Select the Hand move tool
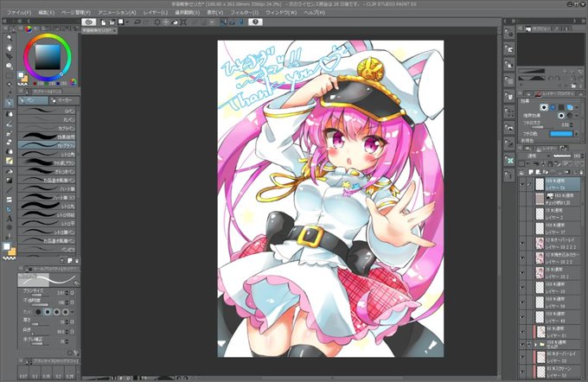This screenshot has height=382, width=588. (x=10, y=48)
